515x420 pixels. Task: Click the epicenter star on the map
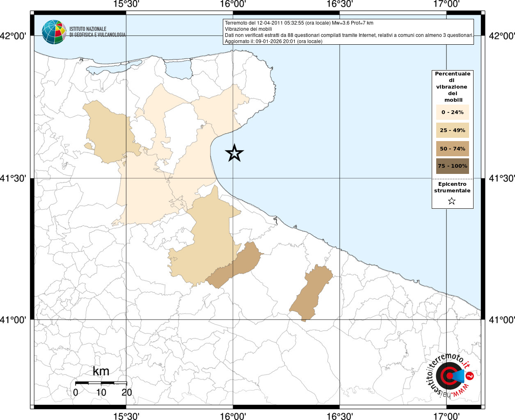click(x=234, y=153)
